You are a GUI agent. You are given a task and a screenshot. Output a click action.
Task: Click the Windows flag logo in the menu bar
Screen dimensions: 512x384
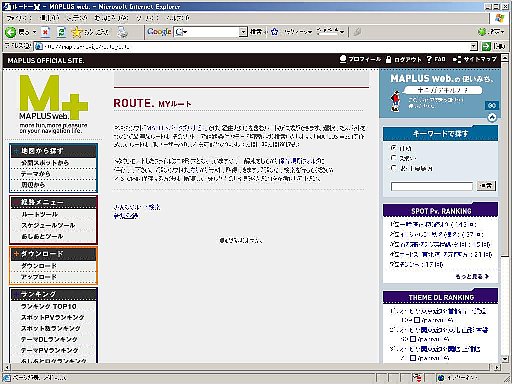tap(499, 18)
